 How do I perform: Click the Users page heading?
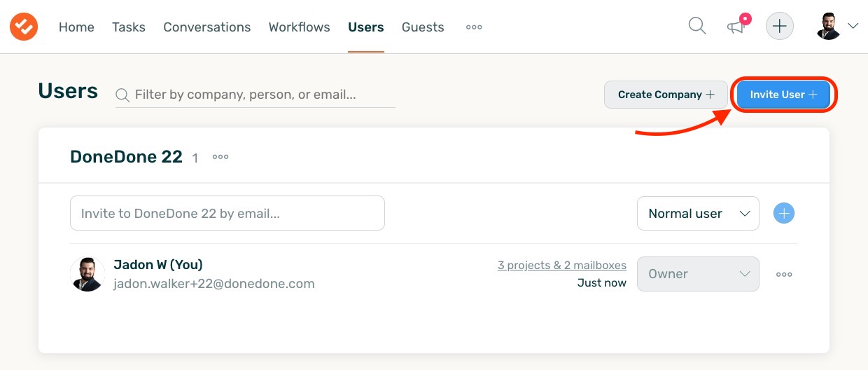[x=68, y=91]
